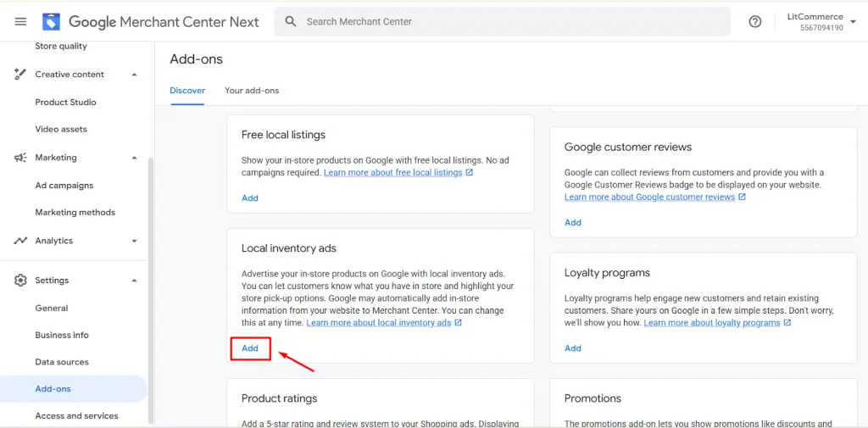This screenshot has width=868, height=428.
Task: Click the search magnifier icon
Action: pos(291,21)
